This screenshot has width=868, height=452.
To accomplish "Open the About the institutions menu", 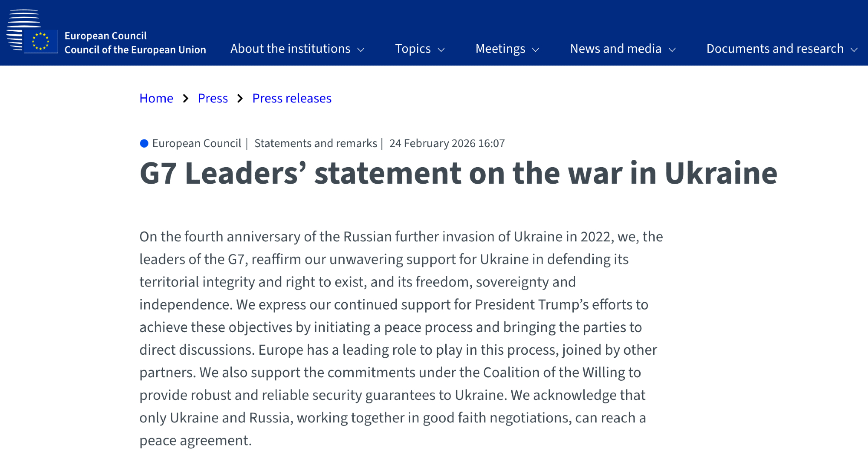I will (290, 49).
